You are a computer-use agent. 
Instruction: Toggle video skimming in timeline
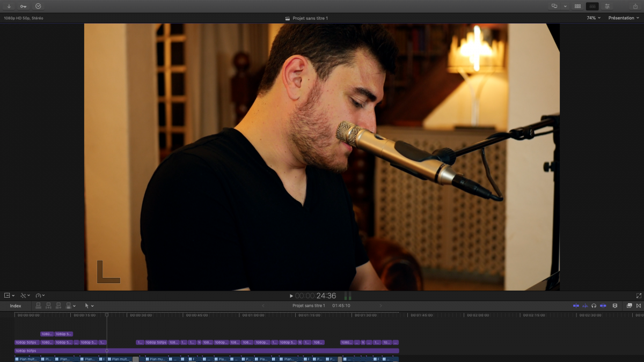tap(576, 306)
